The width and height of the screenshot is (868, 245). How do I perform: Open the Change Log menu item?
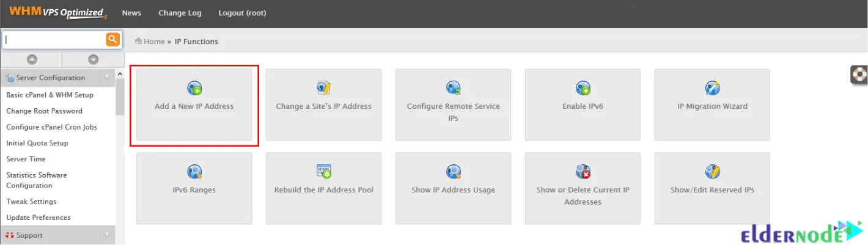pos(180,13)
